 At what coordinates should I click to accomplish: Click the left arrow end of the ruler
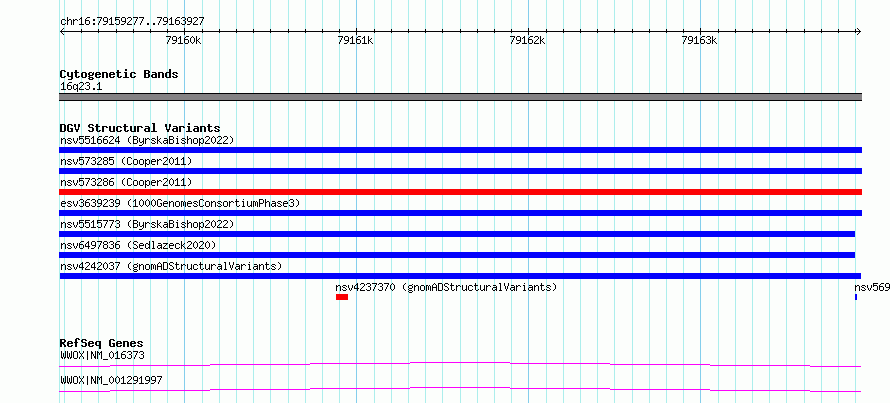tap(62, 32)
